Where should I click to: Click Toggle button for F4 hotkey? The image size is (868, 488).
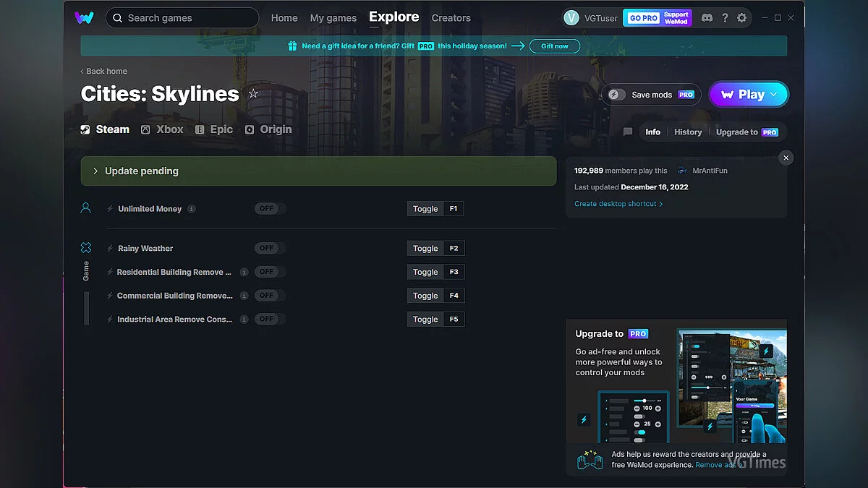425,296
